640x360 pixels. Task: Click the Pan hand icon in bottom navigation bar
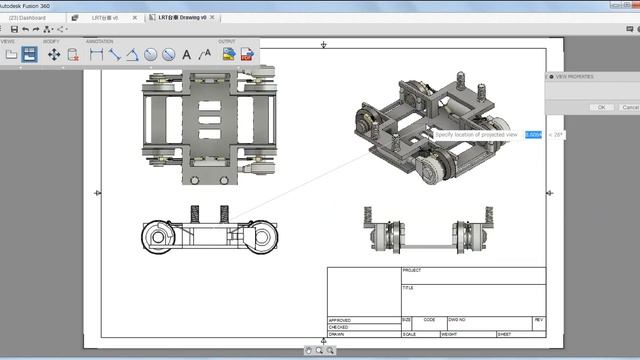[309, 350]
